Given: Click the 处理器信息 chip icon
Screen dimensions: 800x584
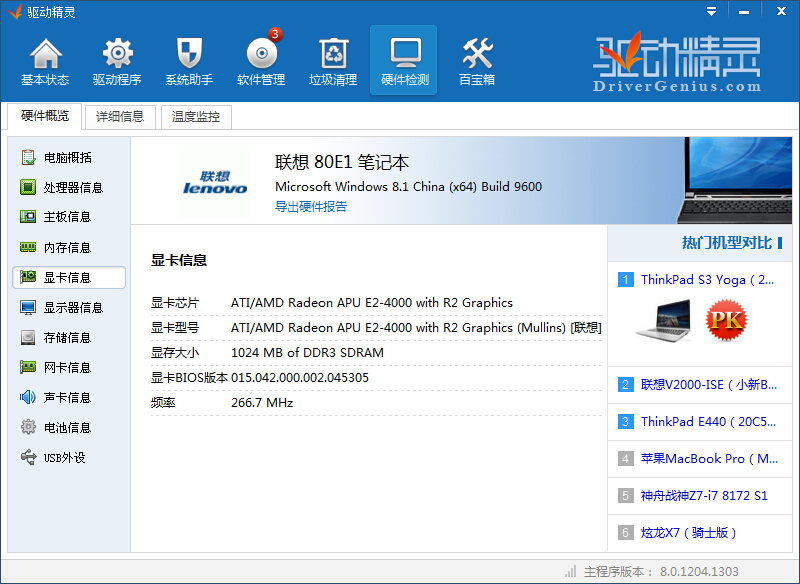Looking at the screenshot, I should click(28, 187).
